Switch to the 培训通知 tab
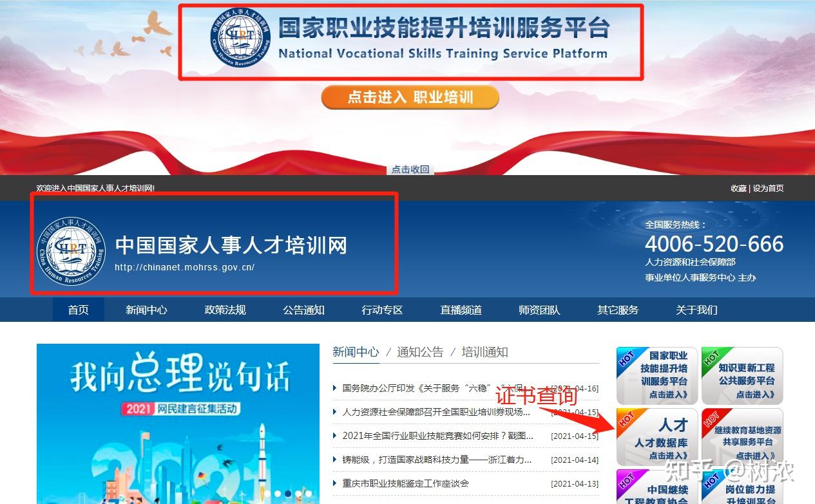The width and height of the screenshot is (815, 504). tap(484, 352)
